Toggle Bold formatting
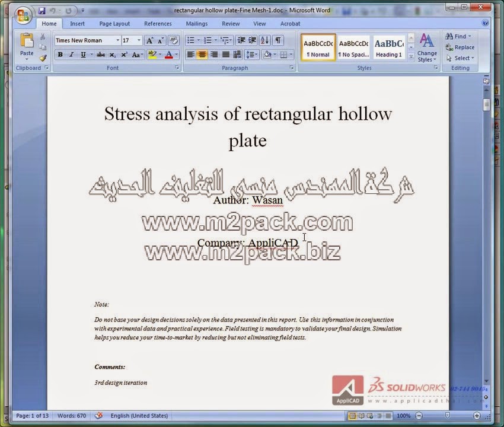Viewport: 504px width, 427px height. click(x=60, y=55)
